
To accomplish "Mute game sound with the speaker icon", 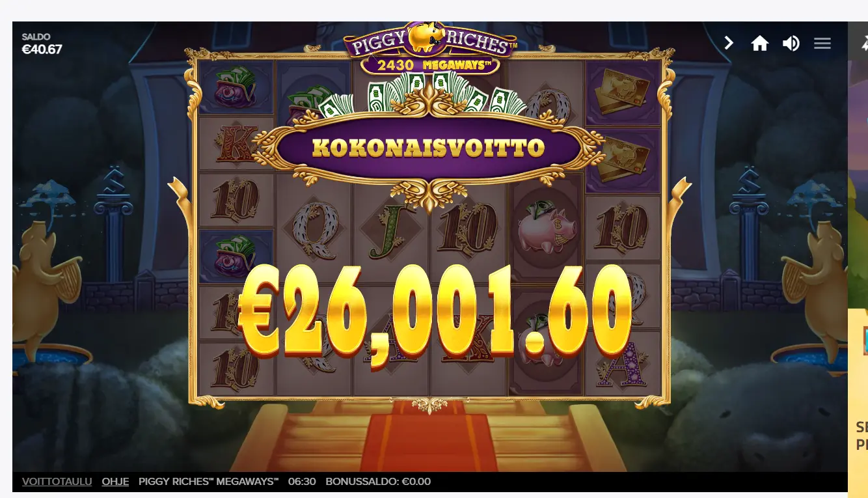I will click(x=791, y=44).
